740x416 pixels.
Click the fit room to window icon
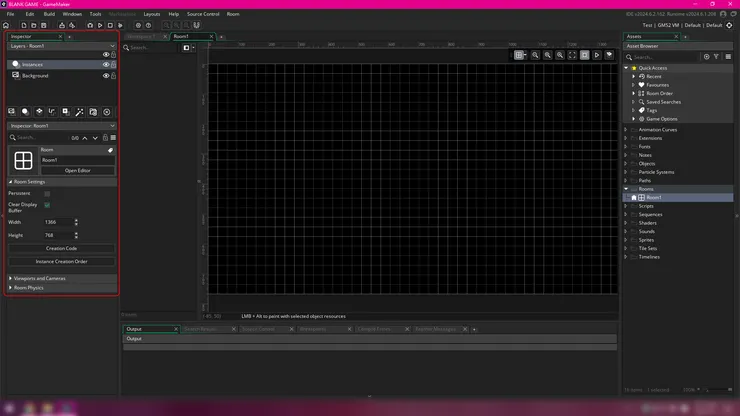pos(573,55)
